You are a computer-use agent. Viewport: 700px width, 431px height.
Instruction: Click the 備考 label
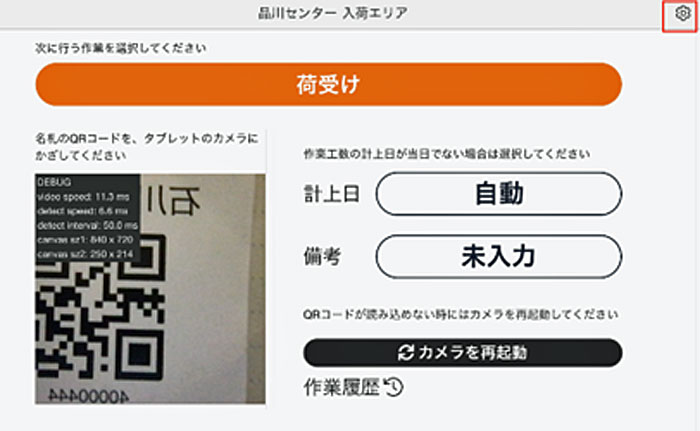tap(322, 256)
